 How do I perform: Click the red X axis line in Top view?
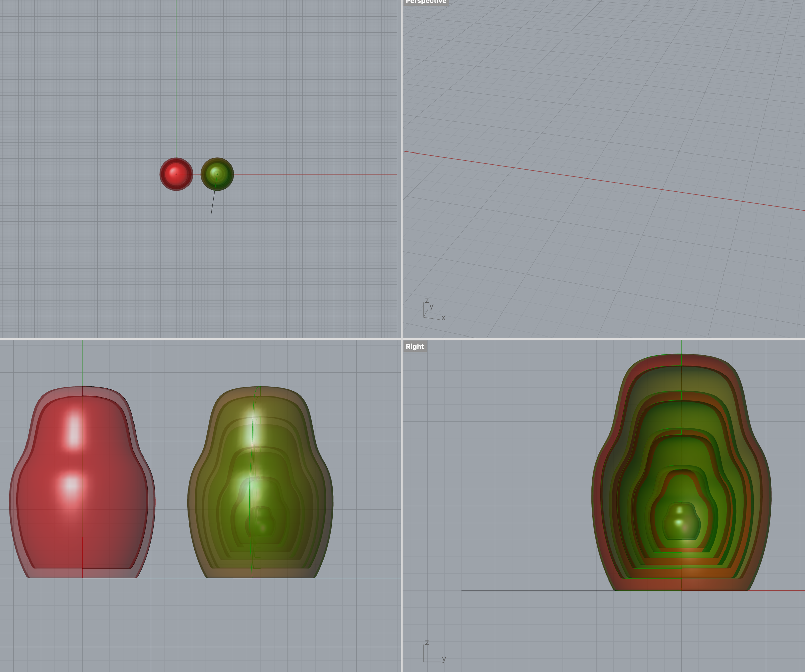pos(326,174)
